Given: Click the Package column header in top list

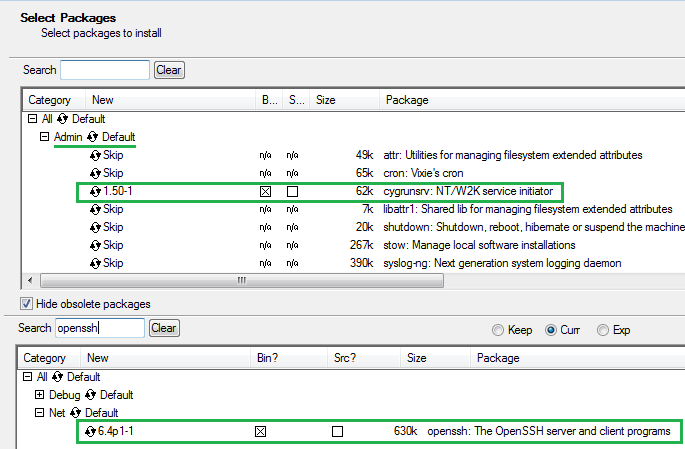Looking at the screenshot, I should point(407,100).
